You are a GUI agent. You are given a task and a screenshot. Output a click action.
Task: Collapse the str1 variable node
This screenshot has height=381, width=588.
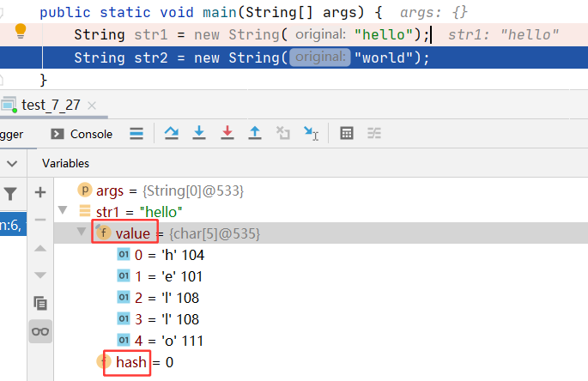63,210
